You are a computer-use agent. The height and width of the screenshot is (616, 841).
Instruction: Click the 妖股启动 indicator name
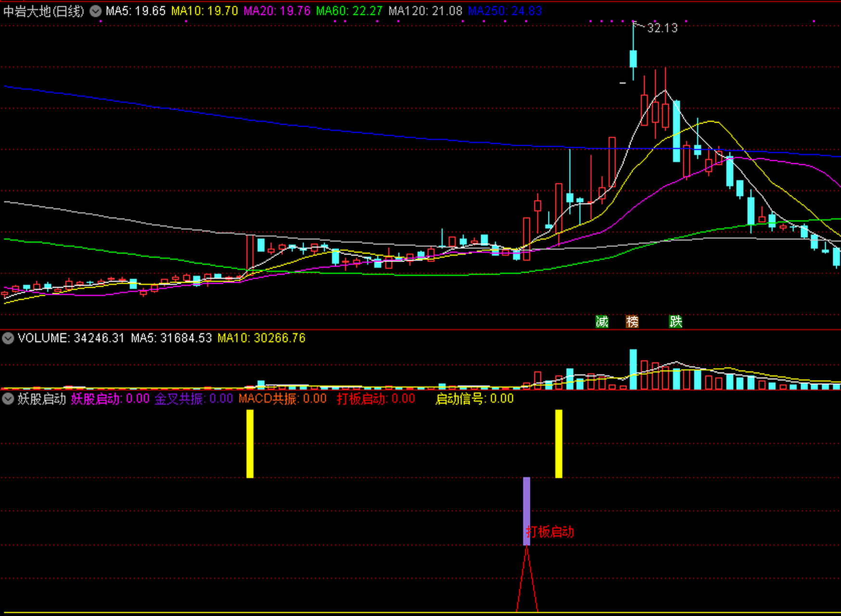(x=41, y=398)
